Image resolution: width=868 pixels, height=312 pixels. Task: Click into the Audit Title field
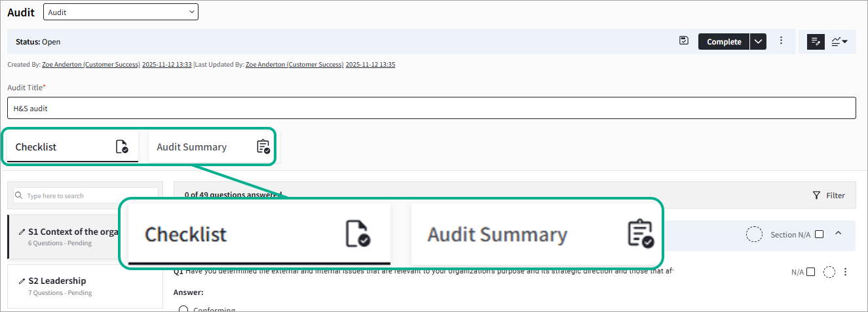[x=432, y=109]
